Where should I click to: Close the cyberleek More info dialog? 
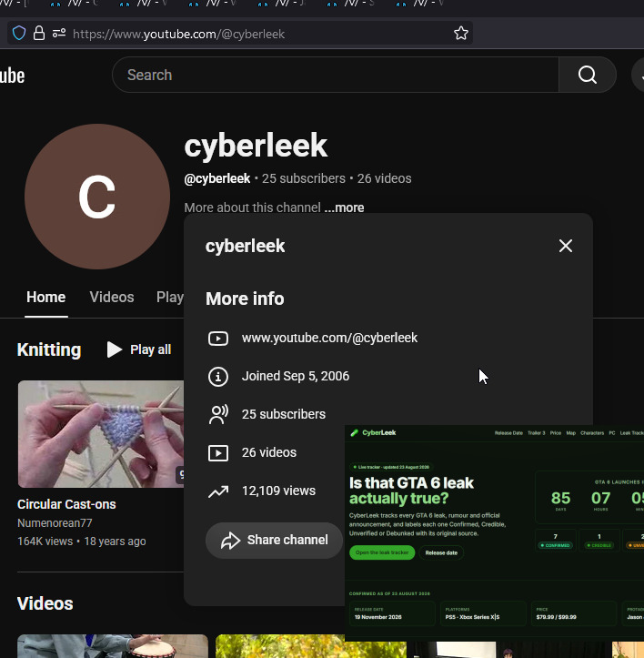click(x=566, y=246)
